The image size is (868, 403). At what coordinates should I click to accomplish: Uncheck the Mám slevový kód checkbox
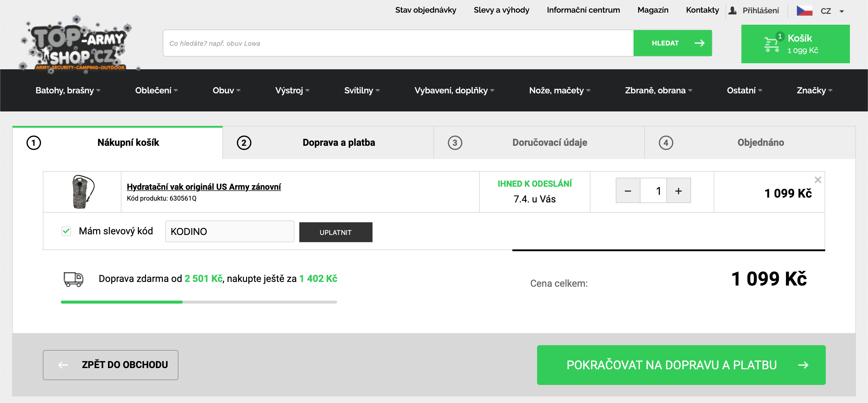click(x=66, y=231)
